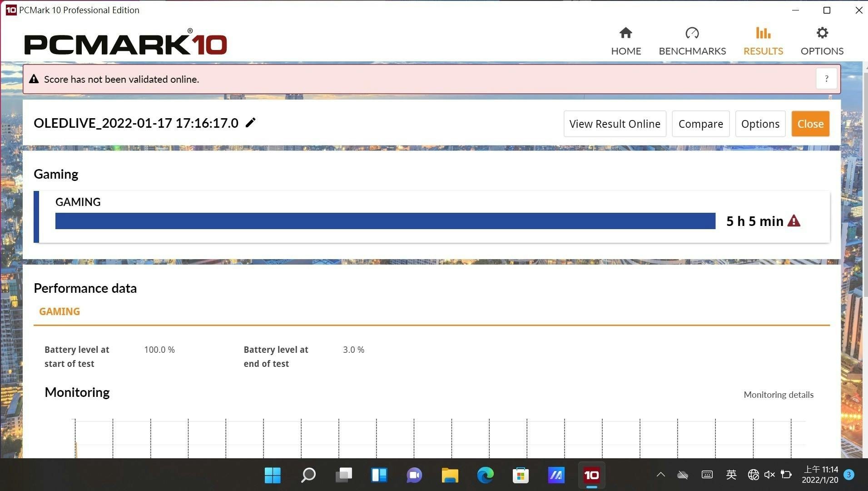Image resolution: width=868 pixels, height=491 pixels.
Task: Switch to the BENCHMARKS tab
Action: point(692,41)
